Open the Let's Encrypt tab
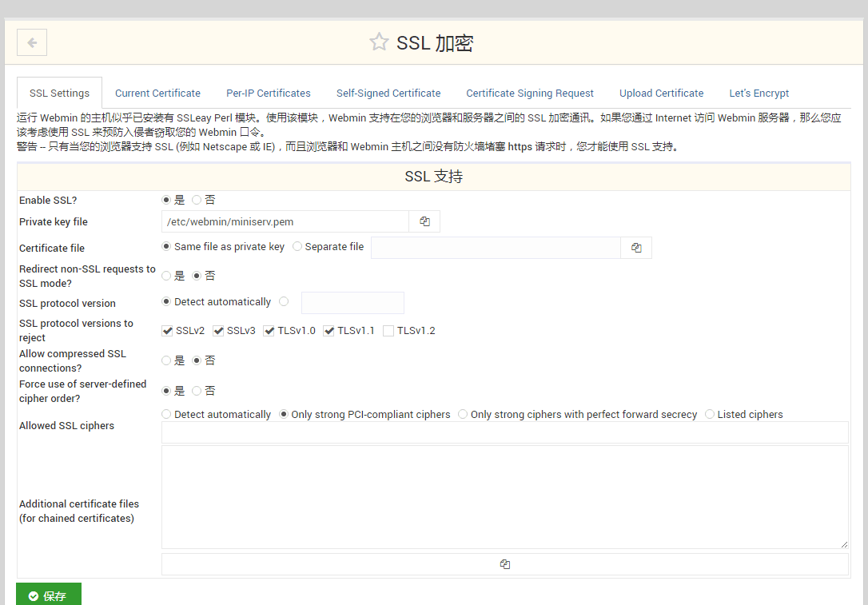 tap(759, 93)
